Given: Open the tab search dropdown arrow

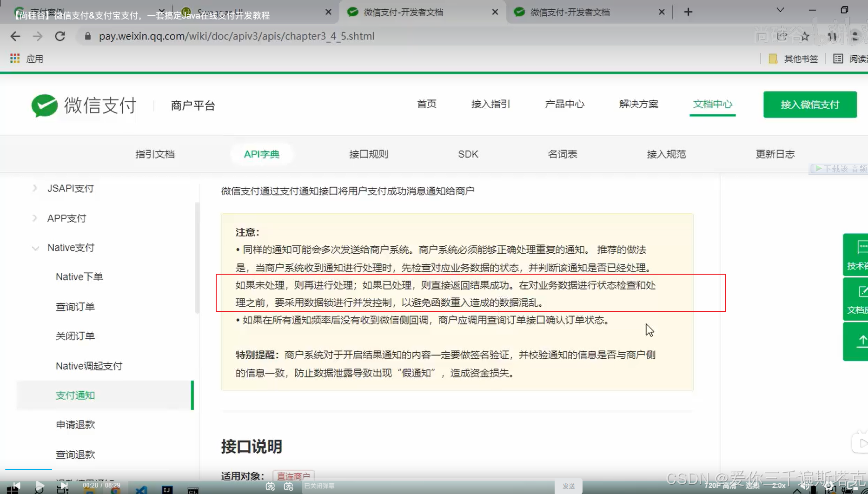Looking at the screenshot, I should (780, 10).
